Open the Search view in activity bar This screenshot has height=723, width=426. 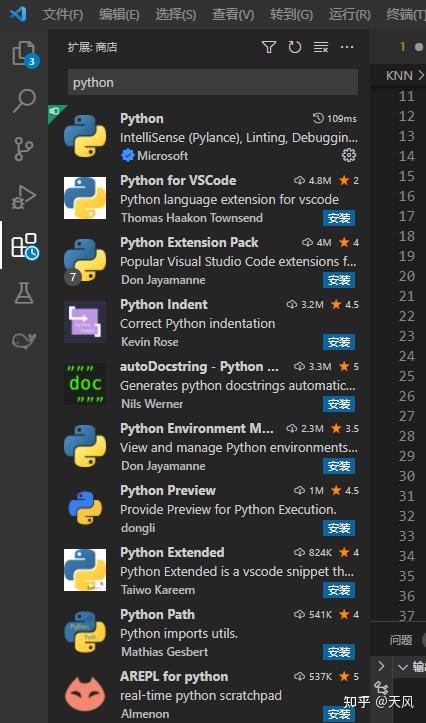(24, 101)
